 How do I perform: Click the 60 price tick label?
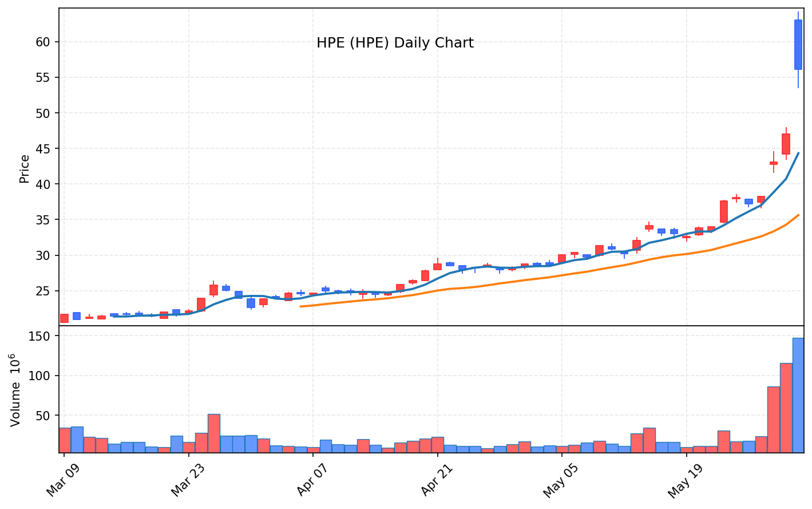point(44,42)
